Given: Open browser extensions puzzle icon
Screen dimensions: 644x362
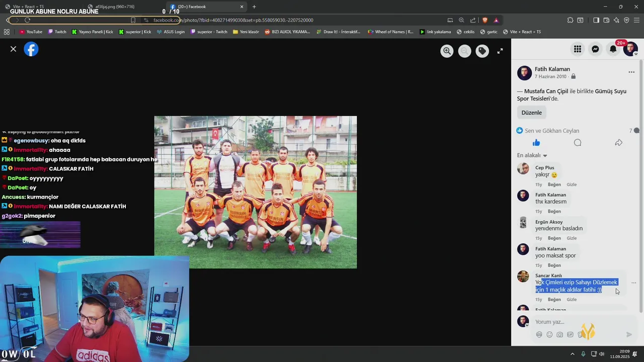Looking at the screenshot, I should (570, 20).
